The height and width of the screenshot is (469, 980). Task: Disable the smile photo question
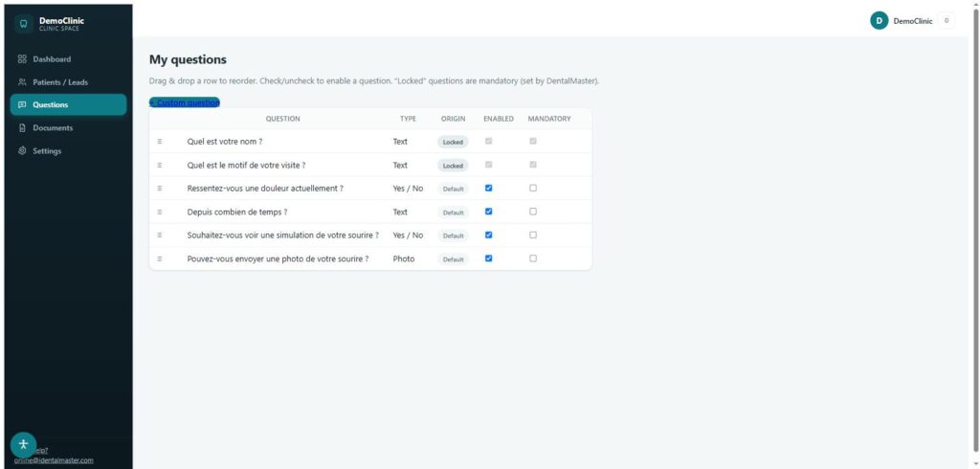pyautogui.click(x=489, y=258)
